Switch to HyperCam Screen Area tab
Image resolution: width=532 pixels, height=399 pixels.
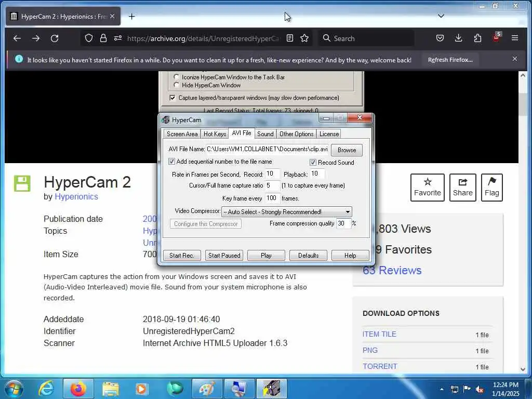182,134
